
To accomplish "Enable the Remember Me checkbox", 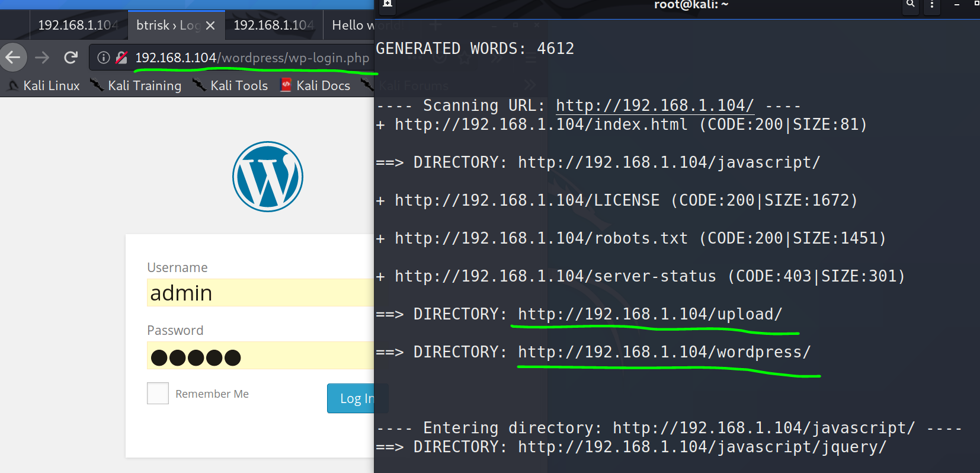I will pyautogui.click(x=158, y=394).
